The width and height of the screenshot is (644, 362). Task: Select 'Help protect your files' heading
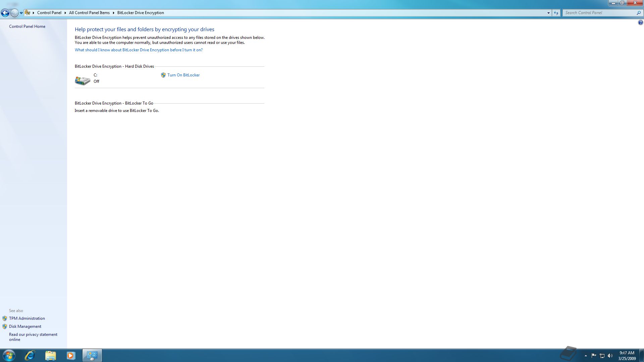pos(145,29)
